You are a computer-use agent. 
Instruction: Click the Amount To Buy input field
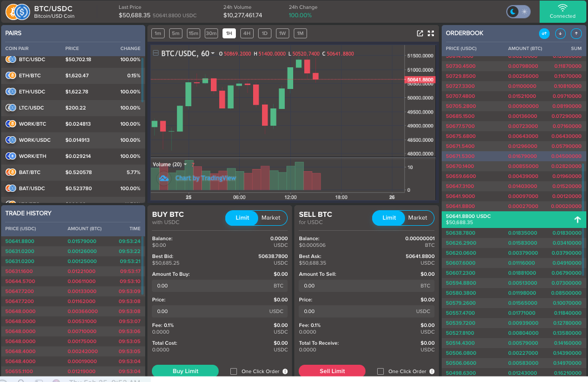211,286
